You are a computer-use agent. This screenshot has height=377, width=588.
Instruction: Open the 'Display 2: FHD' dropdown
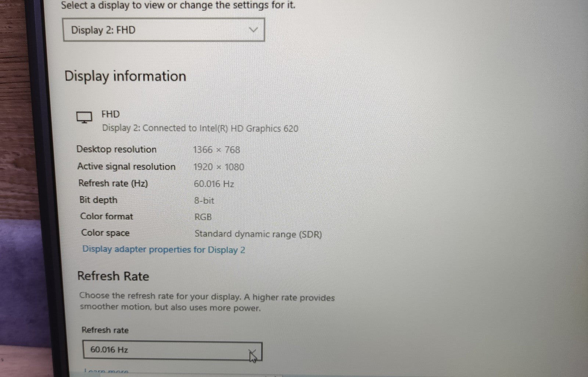[163, 30]
